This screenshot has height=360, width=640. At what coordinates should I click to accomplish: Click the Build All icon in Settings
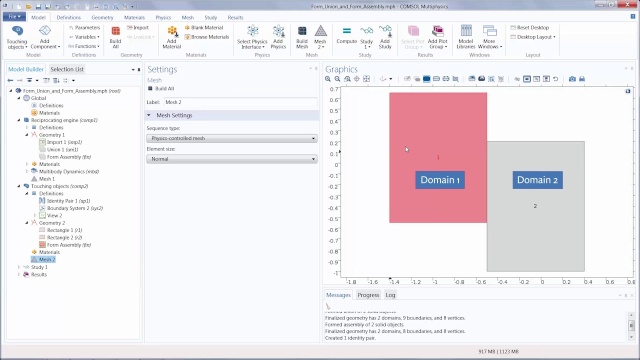[150, 89]
